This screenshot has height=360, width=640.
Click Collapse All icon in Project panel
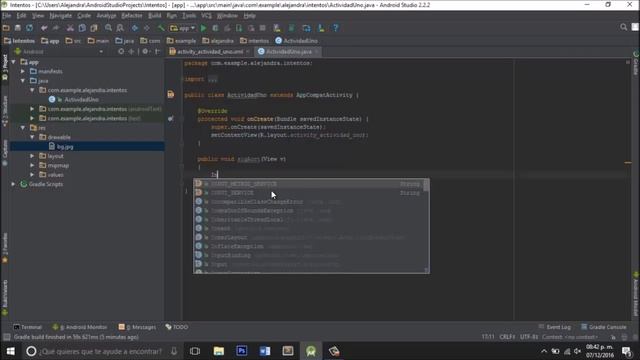pyautogui.click(x=131, y=52)
